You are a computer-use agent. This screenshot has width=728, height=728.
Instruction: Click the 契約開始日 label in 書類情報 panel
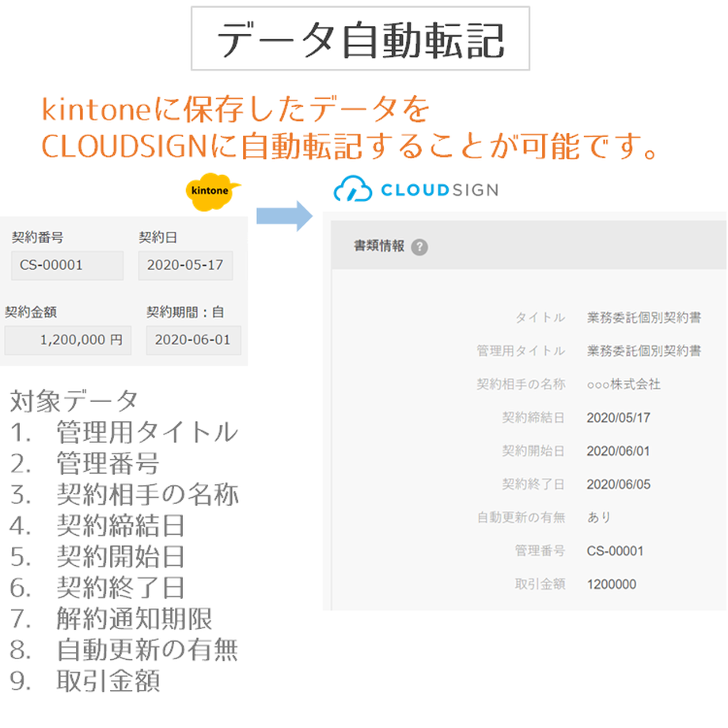tap(533, 451)
